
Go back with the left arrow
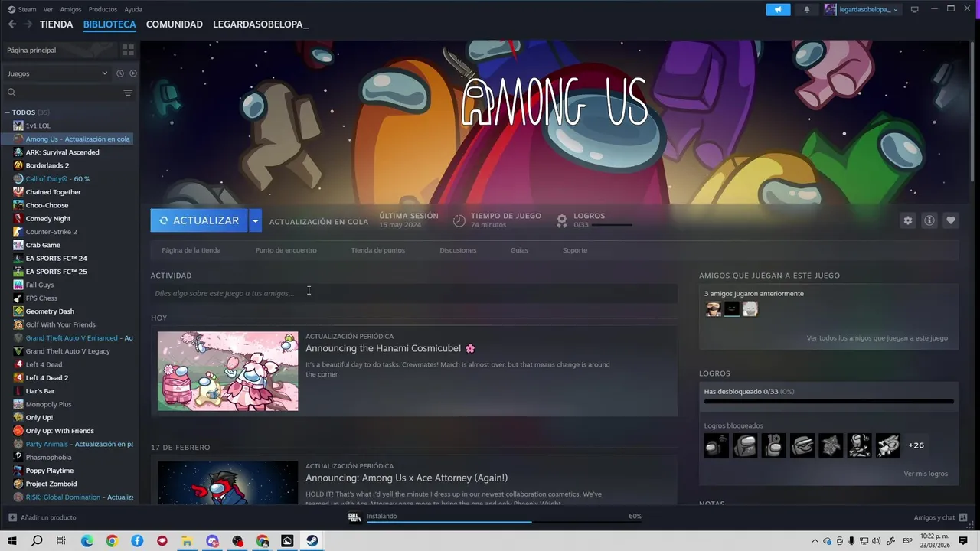12,24
